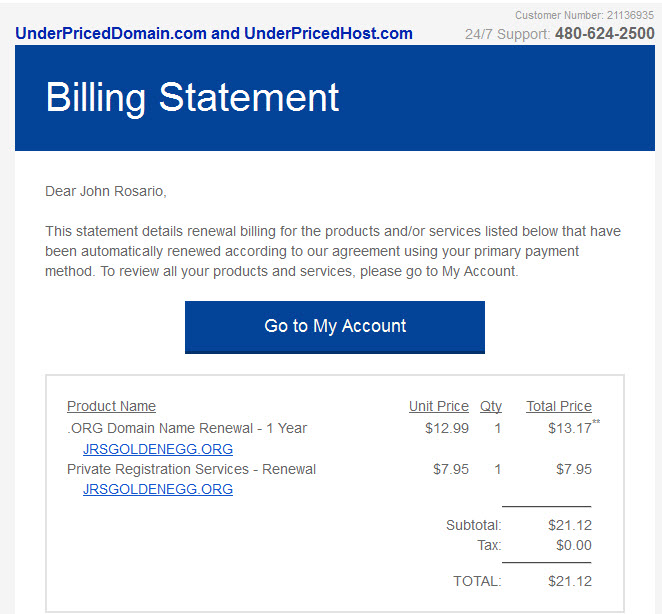
Task: Click Private Registration Services - Renewal text
Action: coord(191,469)
